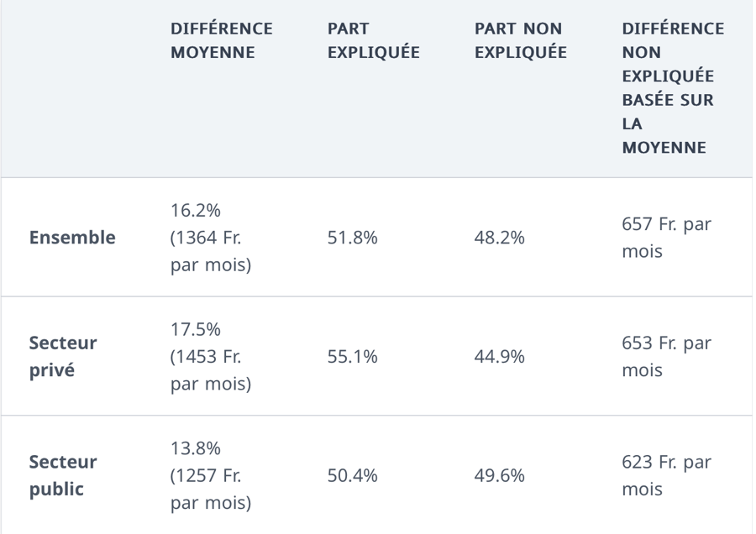756x534 pixels.
Task: Click the "Secteur public" row label
Action: coord(63,476)
